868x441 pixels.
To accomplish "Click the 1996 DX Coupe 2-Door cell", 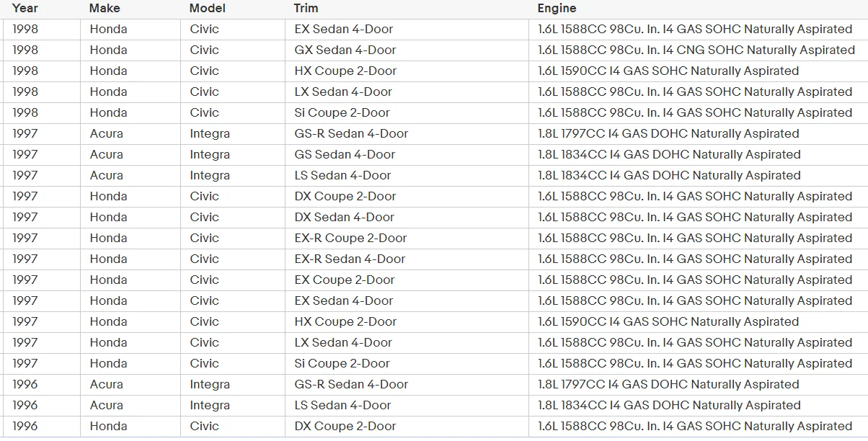I will click(407, 427).
